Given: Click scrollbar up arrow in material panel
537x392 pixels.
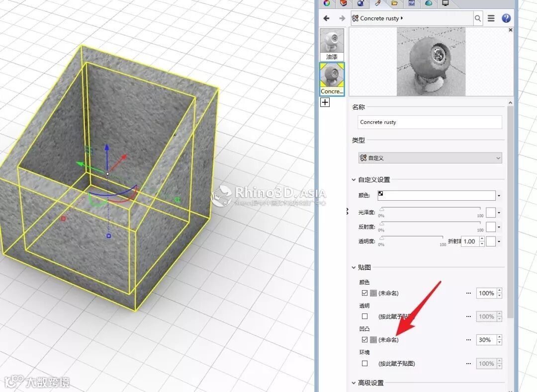Looking at the screenshot, I should 510,103.
